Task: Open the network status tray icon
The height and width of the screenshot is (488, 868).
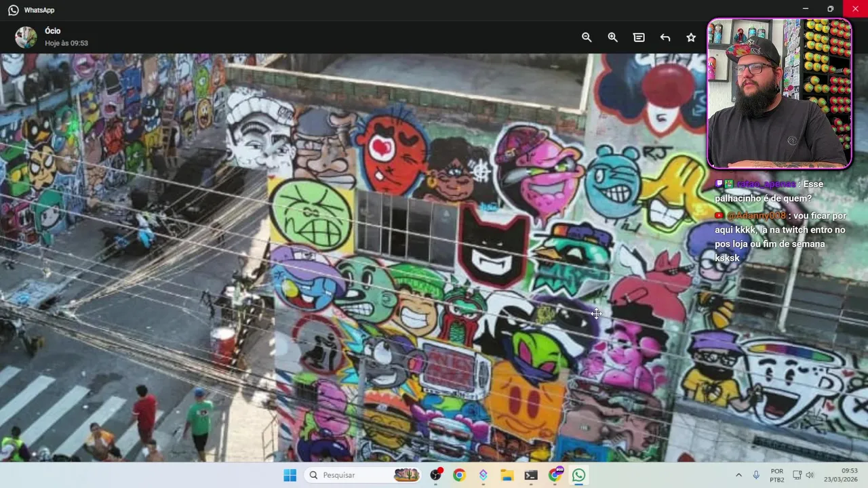Action: tap(797, 475)
